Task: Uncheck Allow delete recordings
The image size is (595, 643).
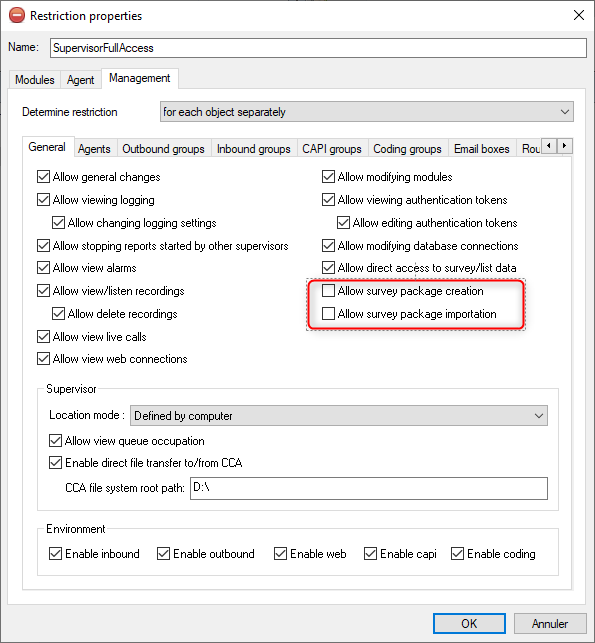Action: (58, 314)
